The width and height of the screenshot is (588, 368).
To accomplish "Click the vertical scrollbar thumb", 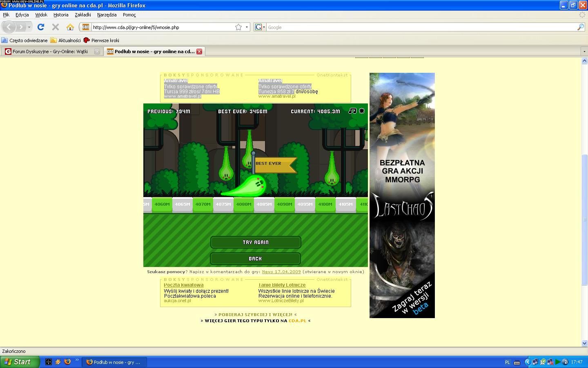I will 584,220.
